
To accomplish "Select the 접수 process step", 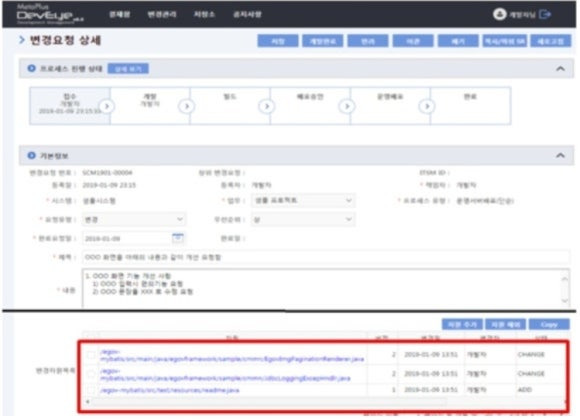I will point(70,105).
